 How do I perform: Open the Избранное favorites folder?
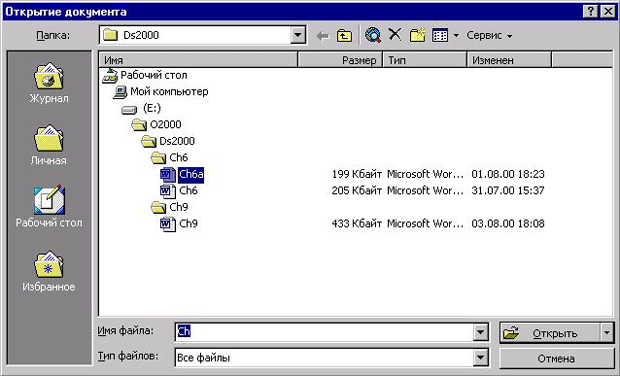tap(49, 271)
